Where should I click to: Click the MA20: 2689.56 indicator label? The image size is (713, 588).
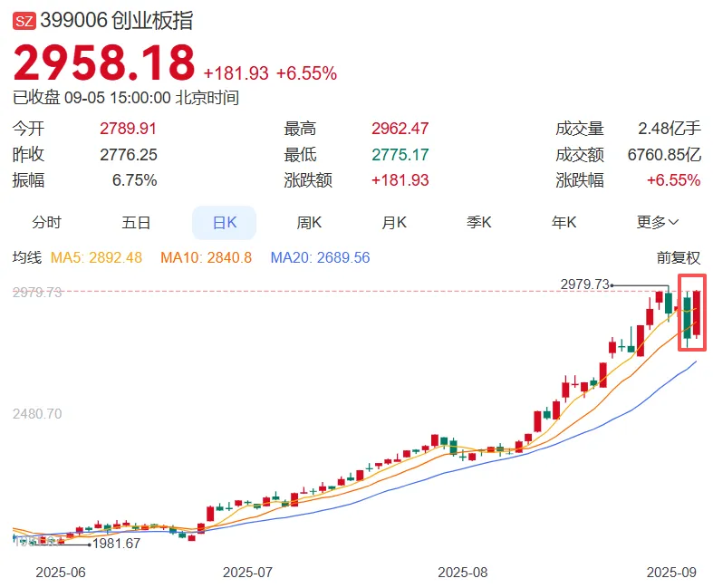point(320,258)
